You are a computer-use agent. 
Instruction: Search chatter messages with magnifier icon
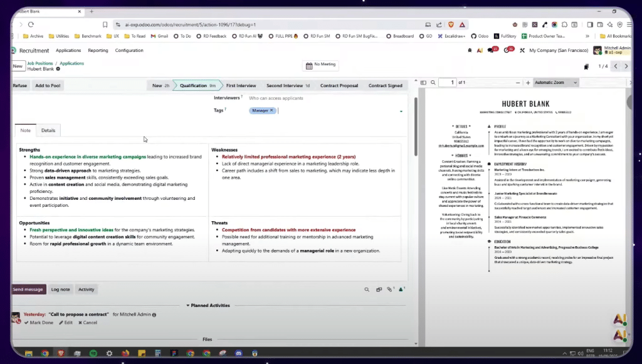(x=367, y=289)
